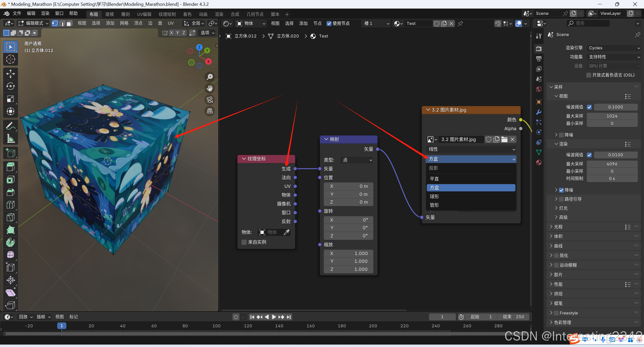Click the eyedropper next to 物体 field
Screen dimensions: 644x347
(x=286, y=232)
